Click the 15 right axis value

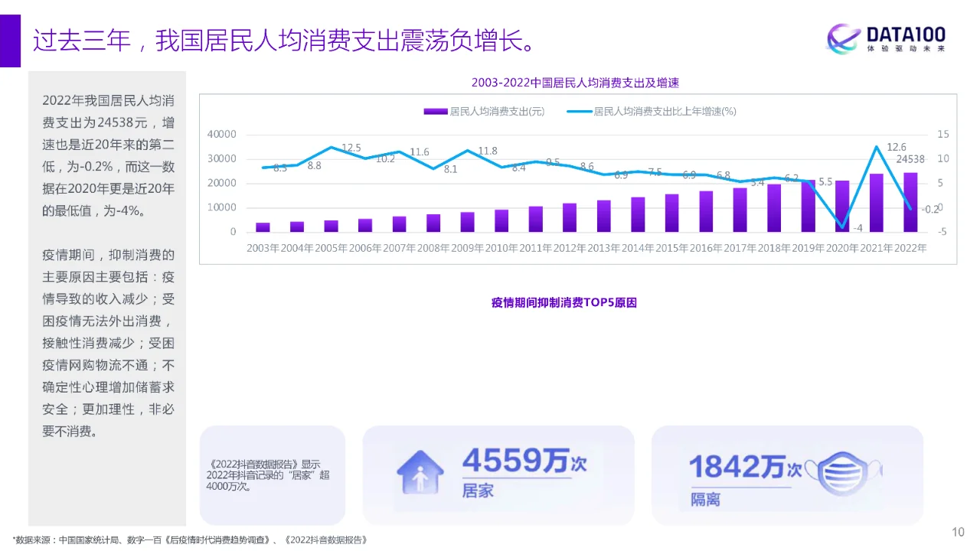942,134
